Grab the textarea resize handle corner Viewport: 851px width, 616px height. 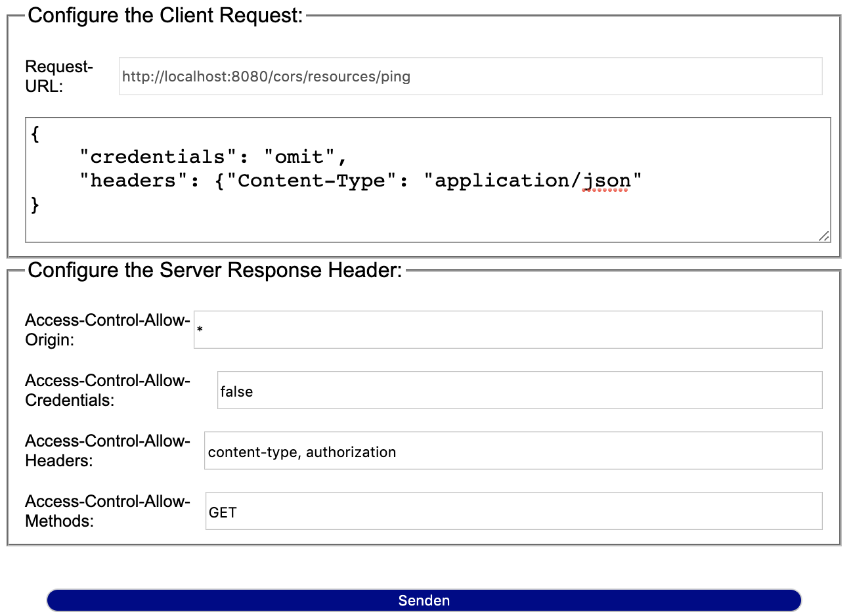click(x=824, y=236)
